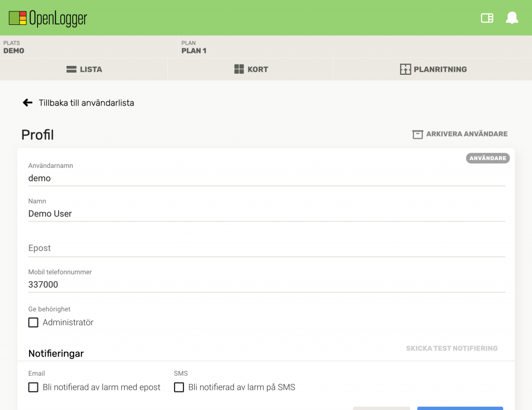Click 'Skicka test notifiering'
This screenshot has height=410, width=532.
pyautogui.click(x=451, y=348)
